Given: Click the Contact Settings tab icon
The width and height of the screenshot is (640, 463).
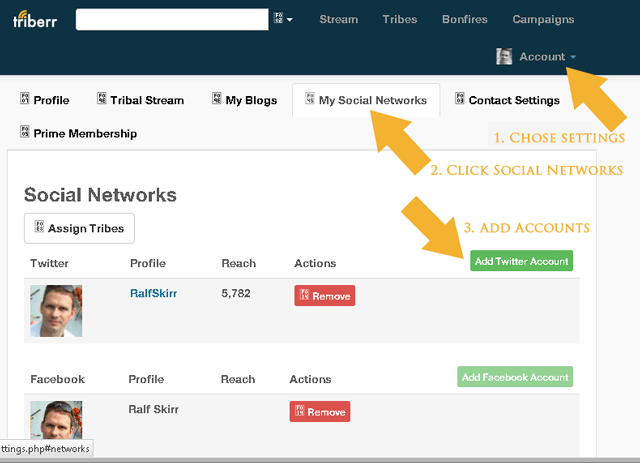Looking at the screenshot, I should 460,98.
